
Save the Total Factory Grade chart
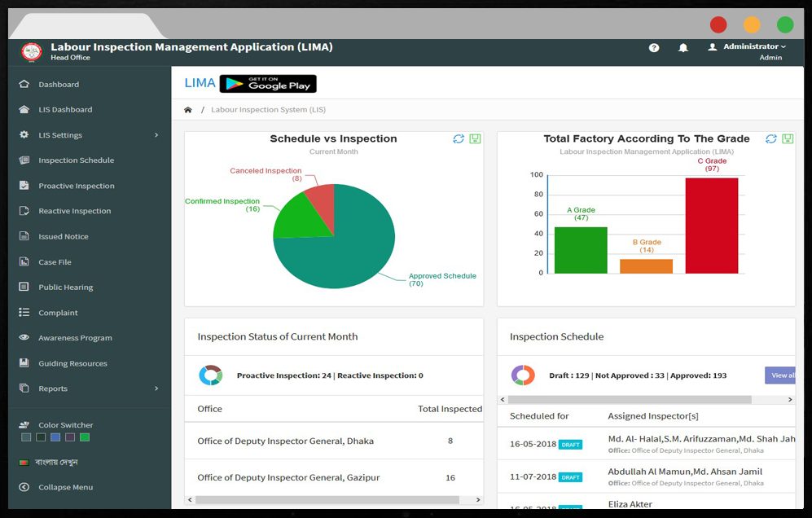(x=788, y=138)
